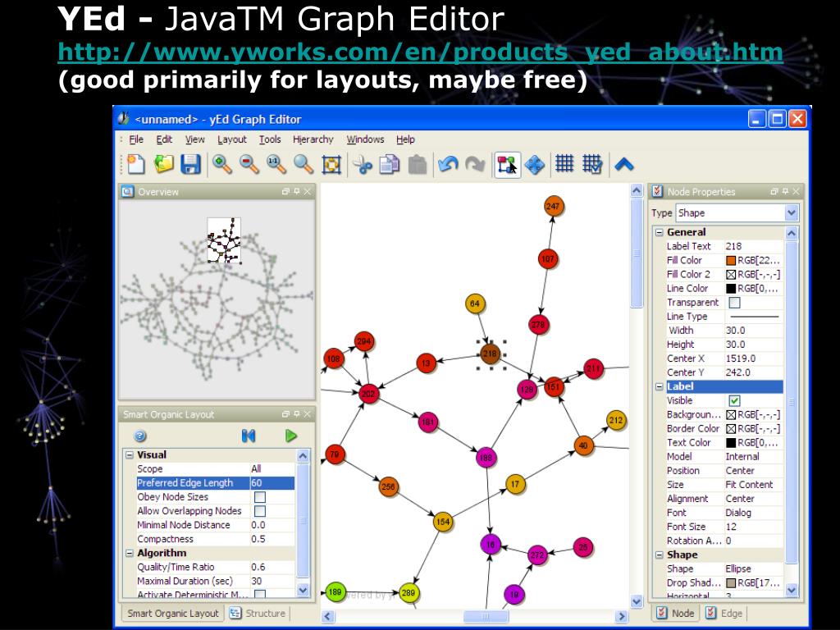Viewport: 840px width, 630px height.
Task: Click the plain magnifier zoom tool
Action: 304,164
